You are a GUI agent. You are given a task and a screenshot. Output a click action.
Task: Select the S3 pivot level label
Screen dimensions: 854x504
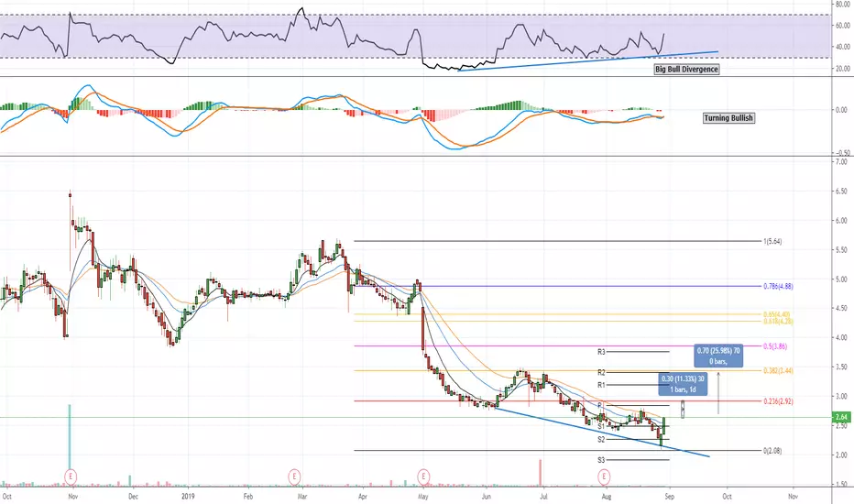[x=601, y=460]
